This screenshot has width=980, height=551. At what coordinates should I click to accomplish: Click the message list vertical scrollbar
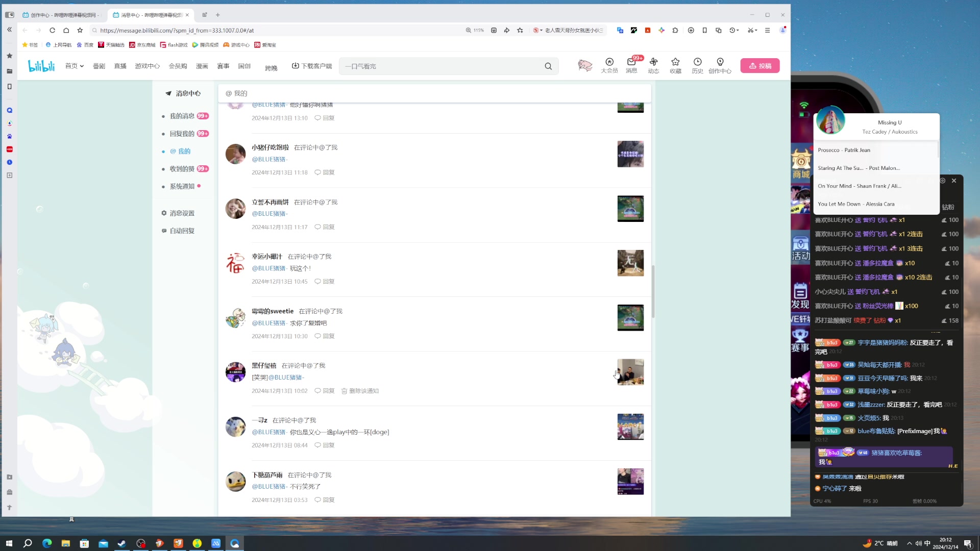653,291
